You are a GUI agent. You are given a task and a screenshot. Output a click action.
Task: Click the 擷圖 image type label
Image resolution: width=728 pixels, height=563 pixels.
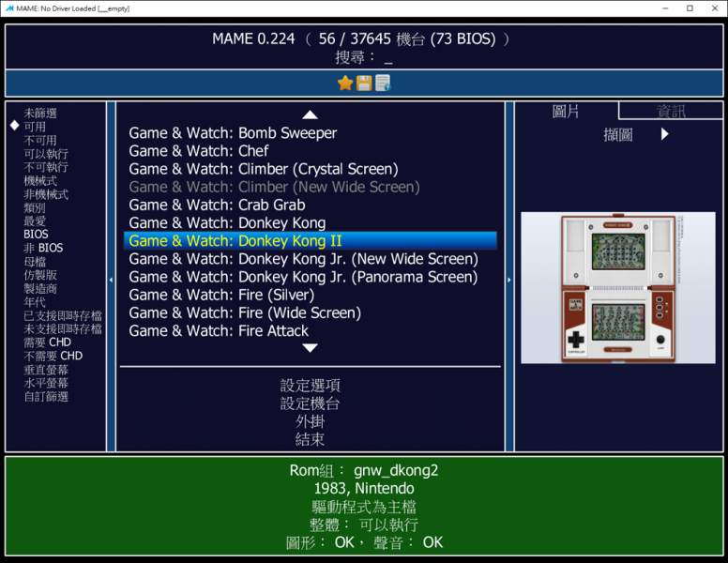(618, 135)
